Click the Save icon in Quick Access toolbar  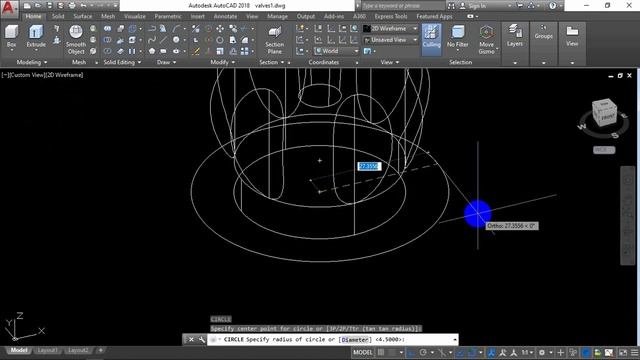tap(49, 6)
